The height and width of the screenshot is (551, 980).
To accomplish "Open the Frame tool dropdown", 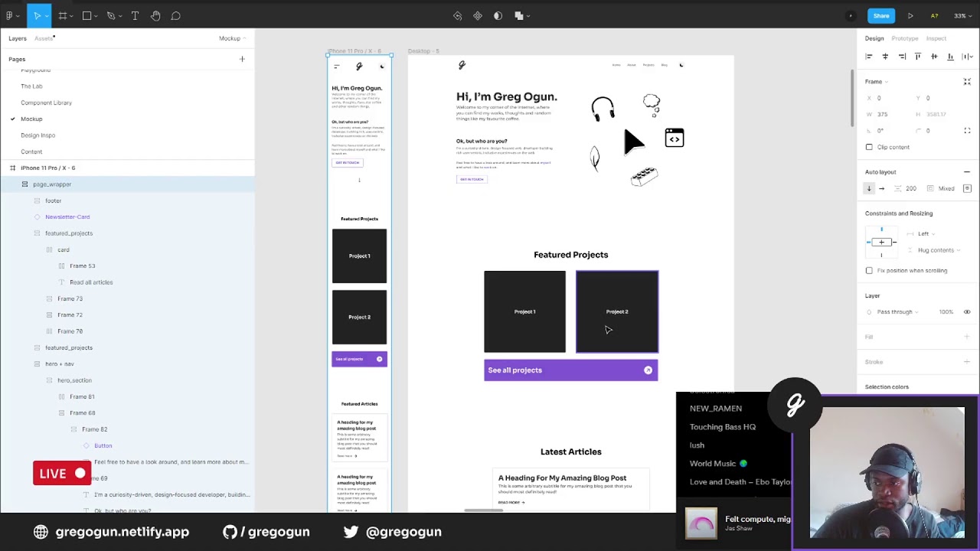I will [x=72, y=16].
